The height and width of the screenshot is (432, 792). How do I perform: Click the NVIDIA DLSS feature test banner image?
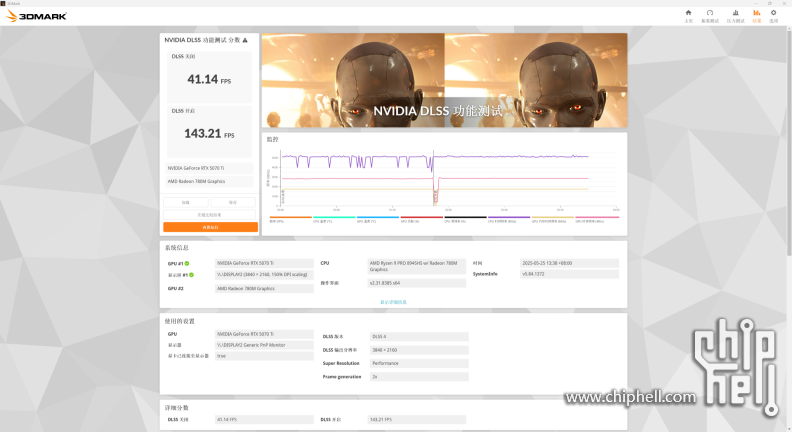pyautogui.click(x=444, y=80)
